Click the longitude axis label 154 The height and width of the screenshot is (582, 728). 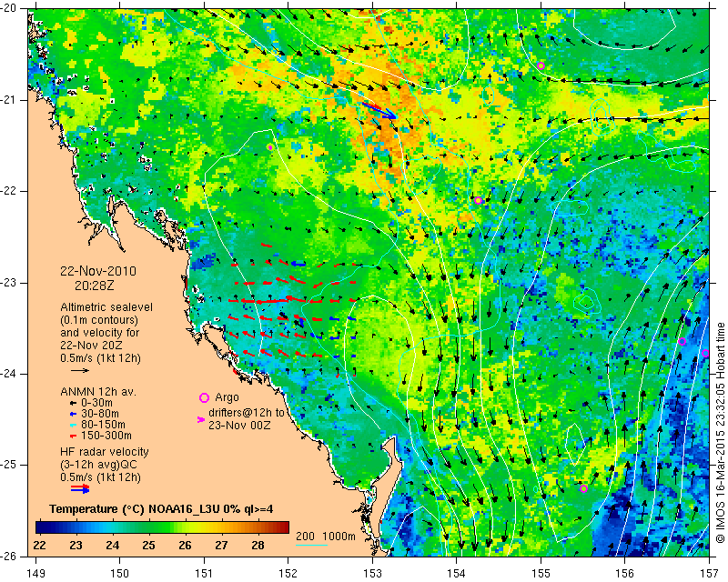(x=457, y=574)
